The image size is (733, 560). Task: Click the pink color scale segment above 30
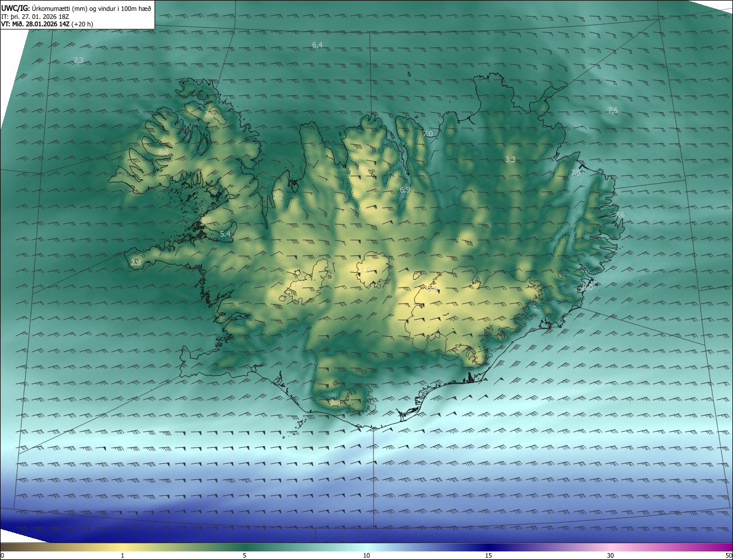click(x=610, y=547)
